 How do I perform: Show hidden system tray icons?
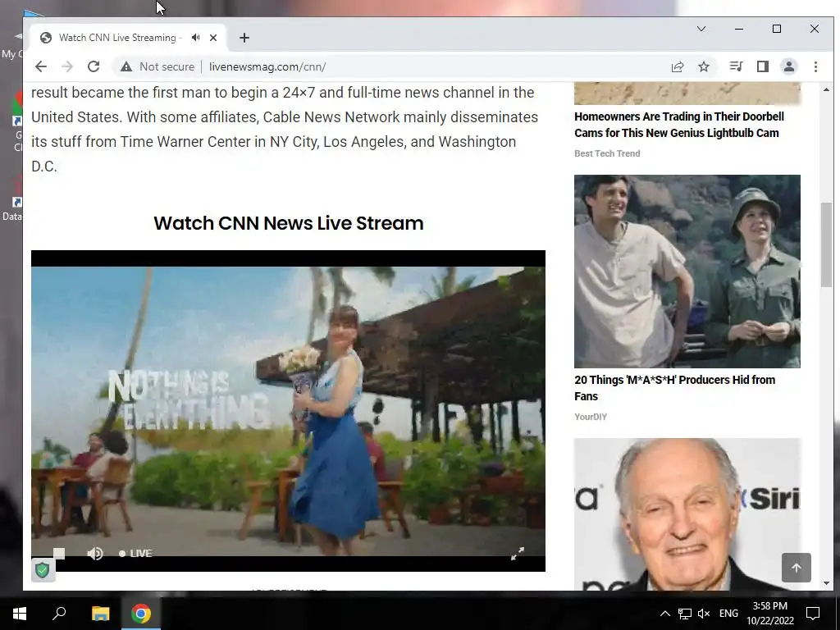(x=664, y=614)
